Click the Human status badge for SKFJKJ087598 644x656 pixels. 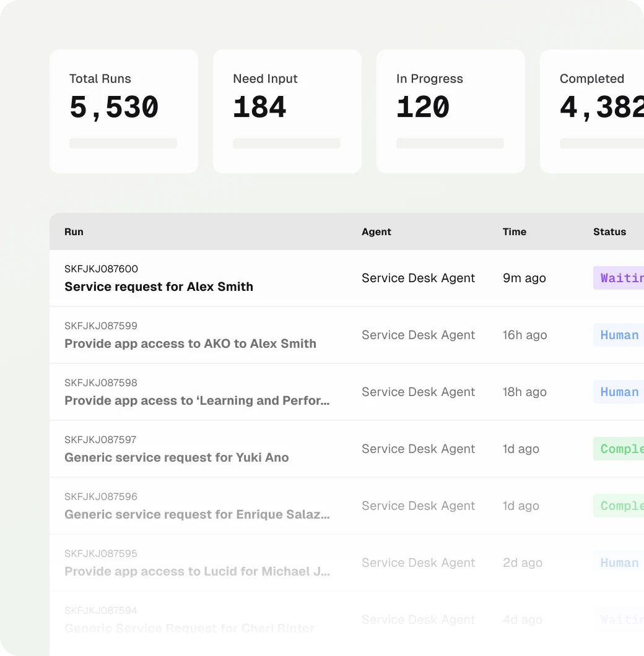(x=619, y=392)
